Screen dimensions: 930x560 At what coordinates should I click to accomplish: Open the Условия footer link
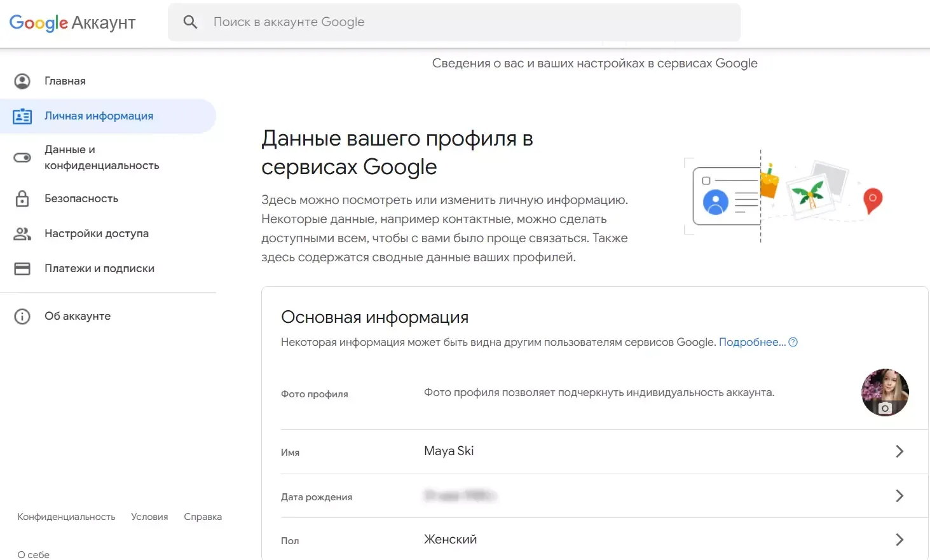tap(149, 517)
